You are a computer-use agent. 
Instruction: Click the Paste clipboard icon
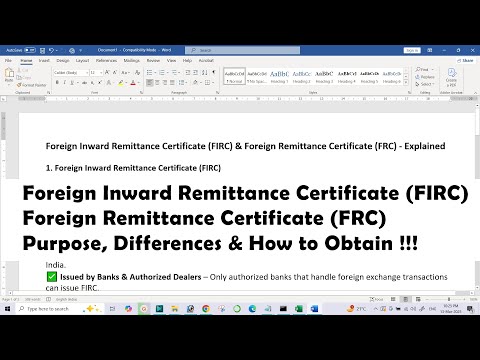point(9,74)
